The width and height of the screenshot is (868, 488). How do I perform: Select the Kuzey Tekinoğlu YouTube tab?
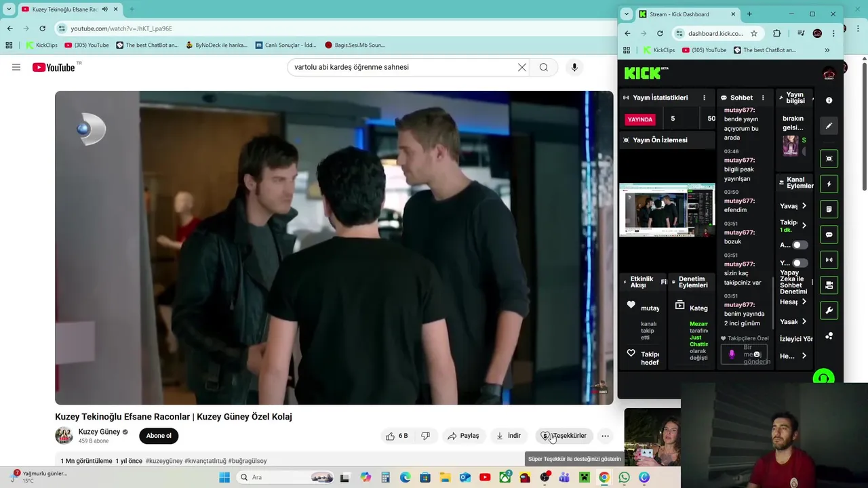tap(69, 9)
